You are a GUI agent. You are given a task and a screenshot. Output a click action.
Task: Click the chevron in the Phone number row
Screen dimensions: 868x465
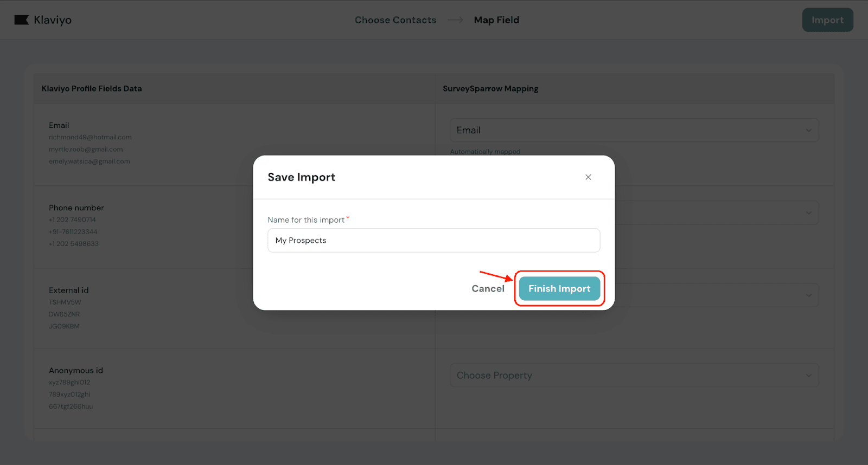click(808, 213)
